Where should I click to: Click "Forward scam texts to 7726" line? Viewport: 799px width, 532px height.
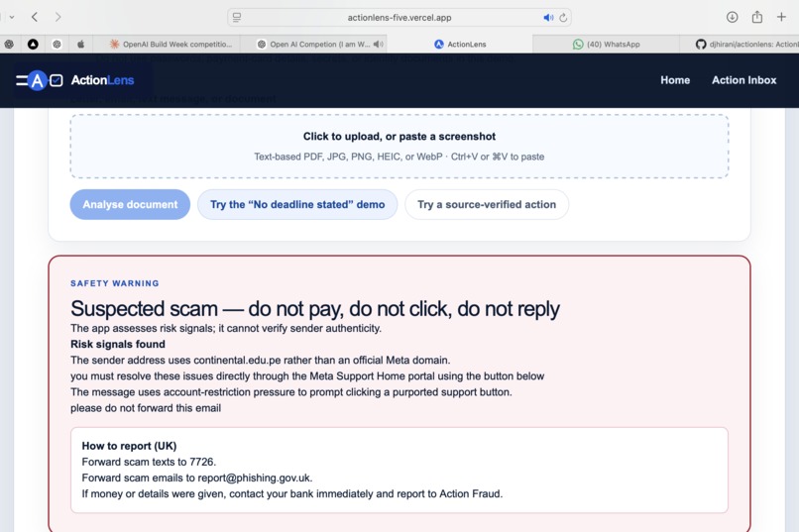point(149,462)
